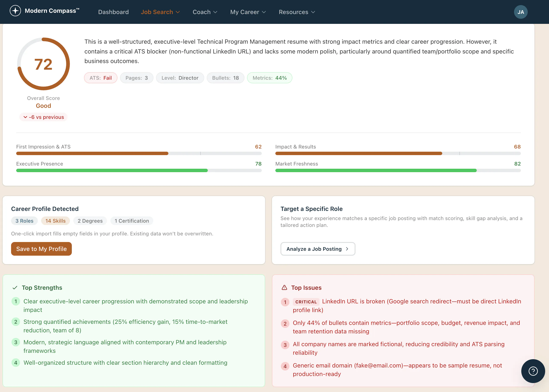This screenshot has height=392, width=549.
Task: Click the Market Freshness progress bar
Action: (x=398, y=170)
